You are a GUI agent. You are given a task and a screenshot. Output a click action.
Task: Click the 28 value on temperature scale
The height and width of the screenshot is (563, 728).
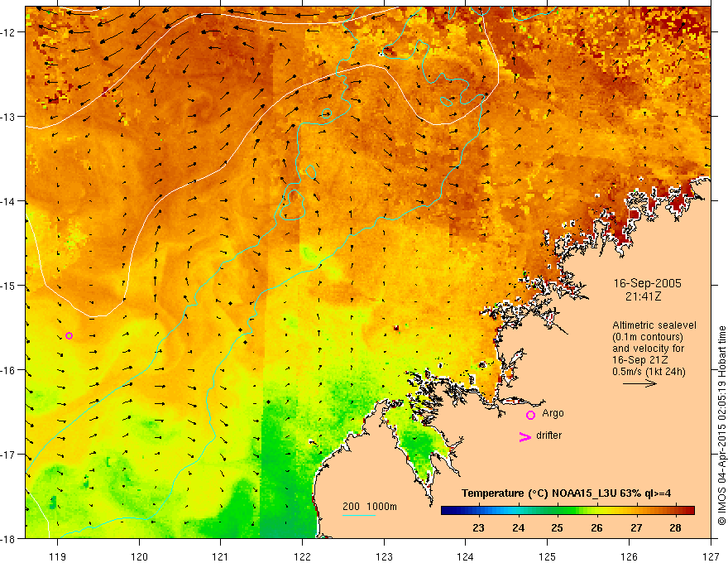tap(676, 527)
